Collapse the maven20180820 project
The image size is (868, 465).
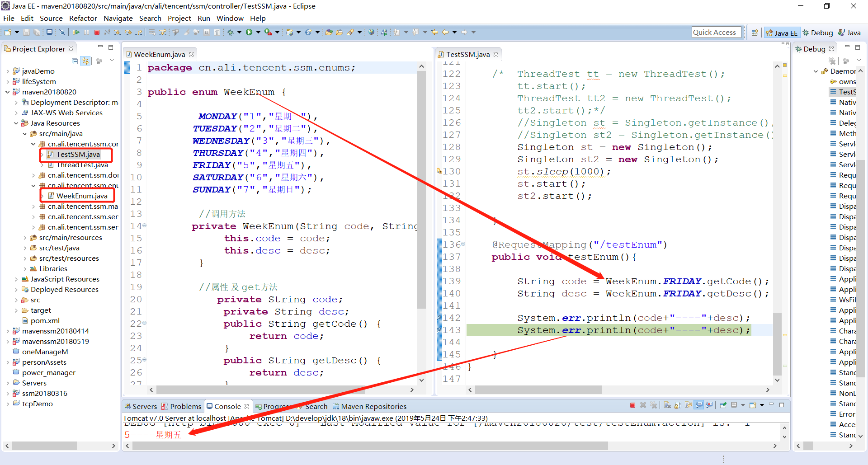tap(8, 92)
